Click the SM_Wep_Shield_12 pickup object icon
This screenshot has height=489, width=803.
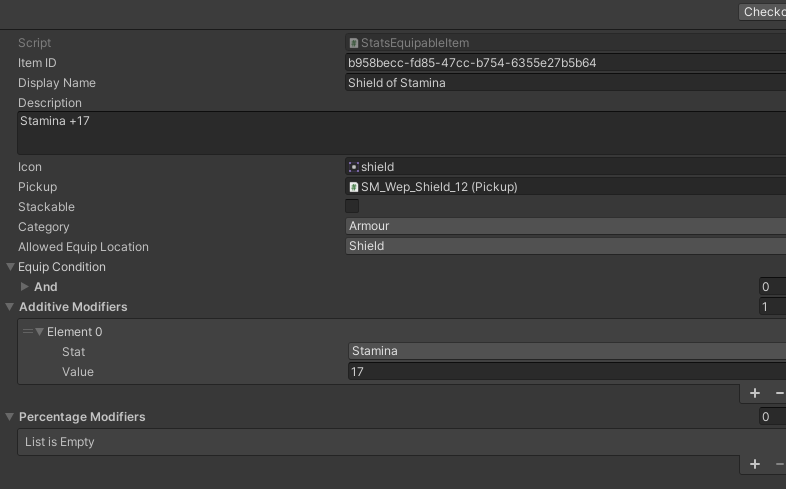(353, 187)
